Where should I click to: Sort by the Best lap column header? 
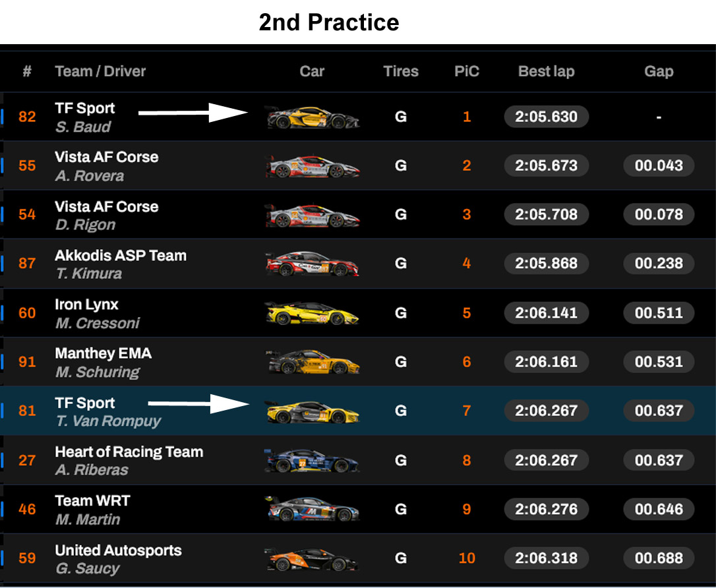point(546,71)
